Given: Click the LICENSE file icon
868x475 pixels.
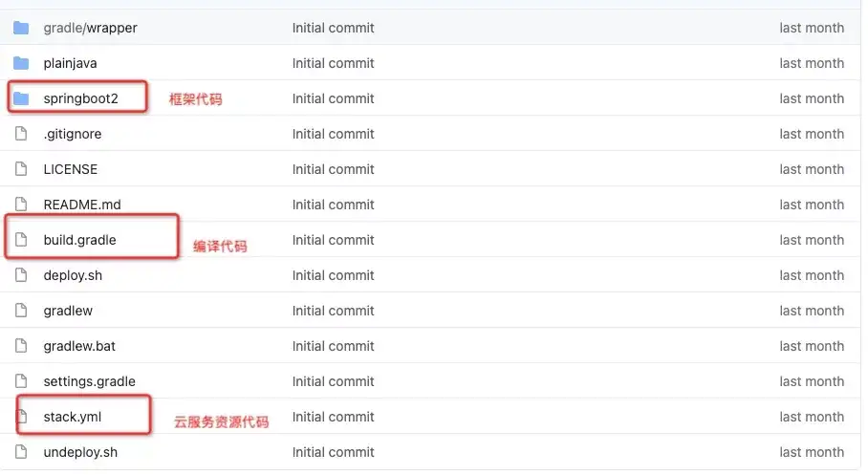Looking at the screenshot, I should point(21,169).
